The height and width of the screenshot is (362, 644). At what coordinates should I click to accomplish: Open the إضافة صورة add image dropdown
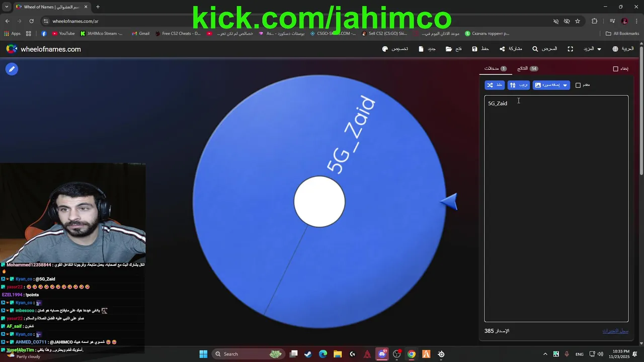551,85
